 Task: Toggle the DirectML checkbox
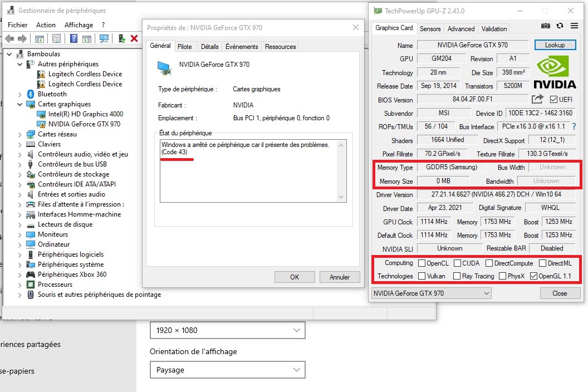(x=542, y=263)
